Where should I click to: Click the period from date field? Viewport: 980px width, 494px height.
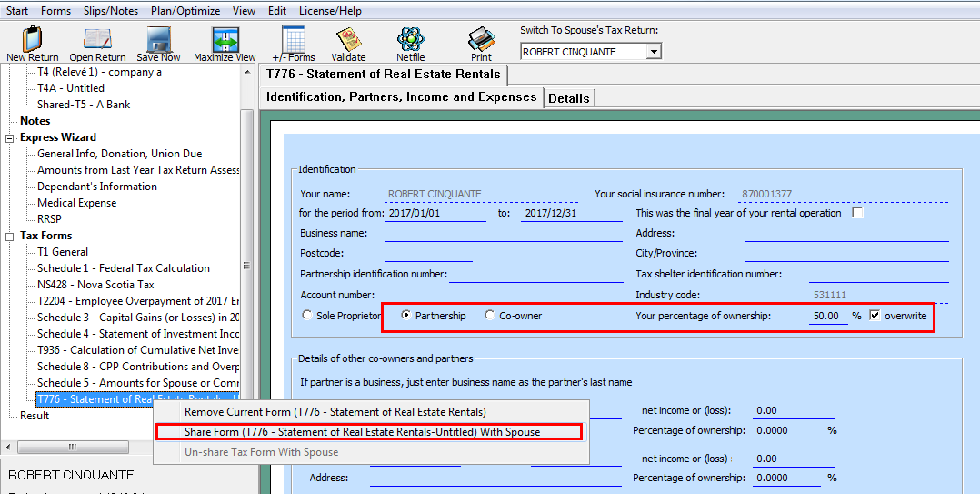click(x=435, y=213)
